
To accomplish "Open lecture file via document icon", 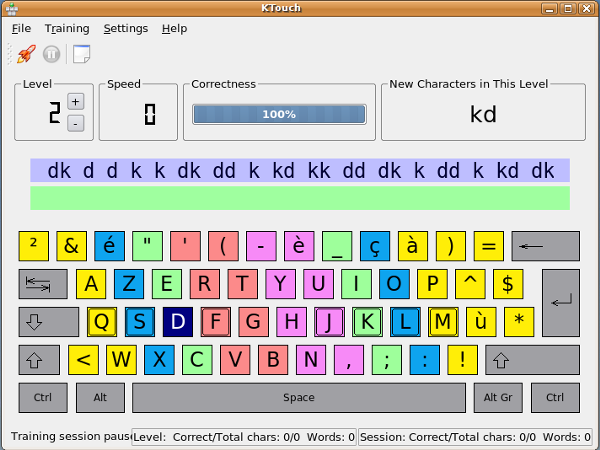I will click(x=82, y=54).
